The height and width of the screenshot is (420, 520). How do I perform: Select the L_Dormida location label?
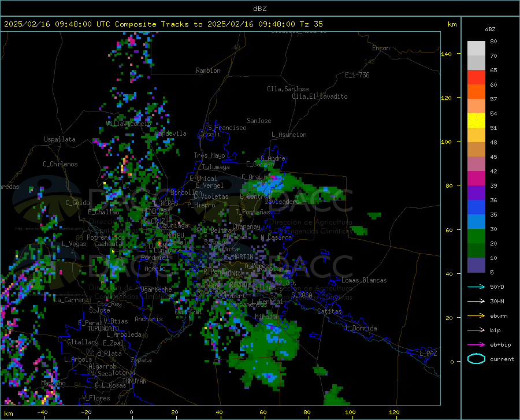tap(361, 328)
